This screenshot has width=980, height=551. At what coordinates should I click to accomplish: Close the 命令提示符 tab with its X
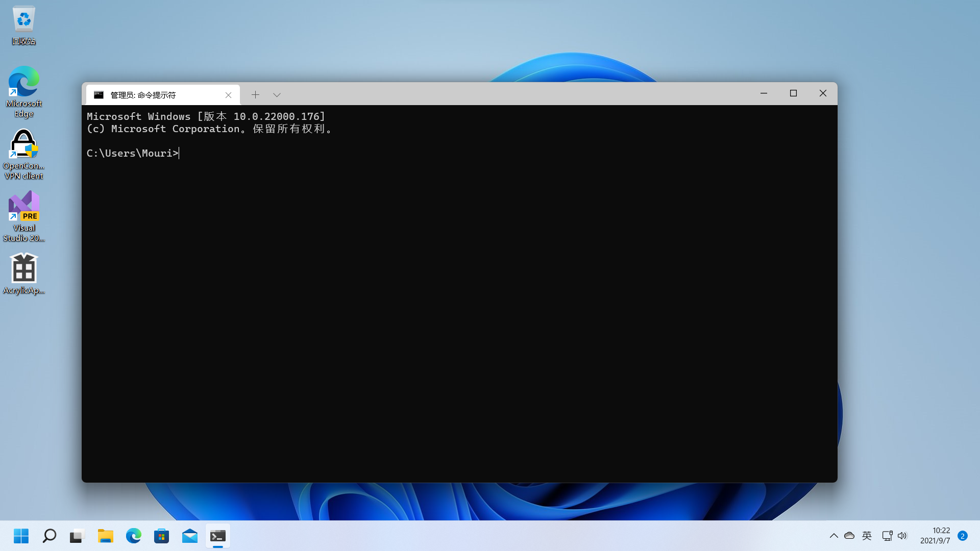228,95
